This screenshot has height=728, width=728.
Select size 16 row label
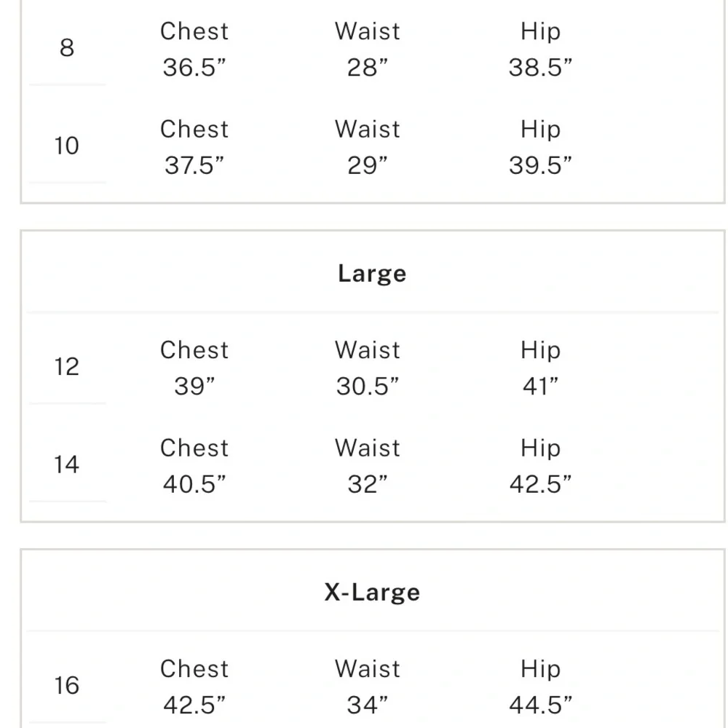67,686
